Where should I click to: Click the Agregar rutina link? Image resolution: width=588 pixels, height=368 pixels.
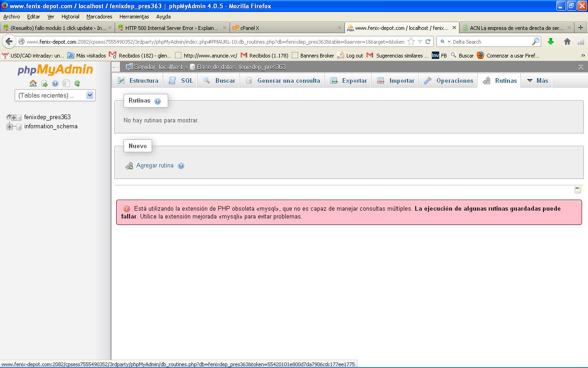(155, 166)
